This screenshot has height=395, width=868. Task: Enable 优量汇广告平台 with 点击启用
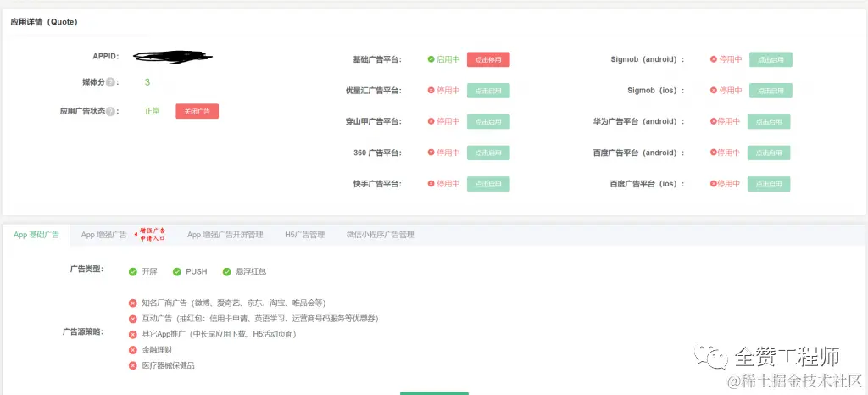coord(488,91)
